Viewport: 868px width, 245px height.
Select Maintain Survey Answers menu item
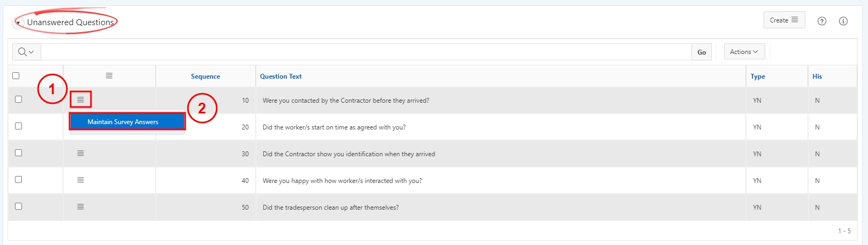127,122
